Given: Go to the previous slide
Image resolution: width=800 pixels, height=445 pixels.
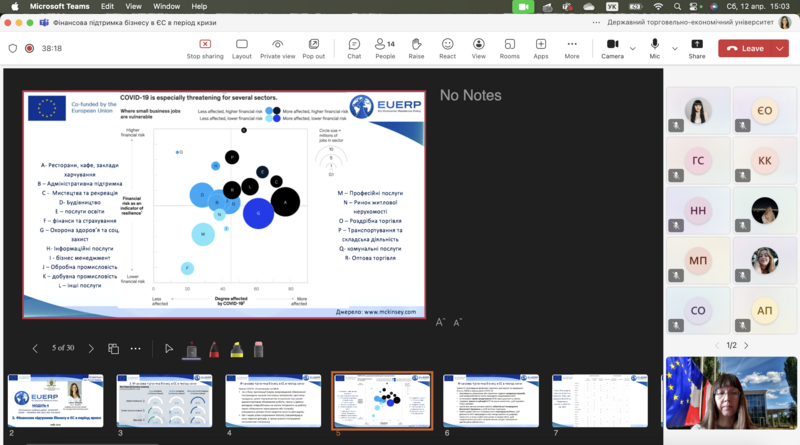Looking at the screenshot, I should (x=35, y=349).
